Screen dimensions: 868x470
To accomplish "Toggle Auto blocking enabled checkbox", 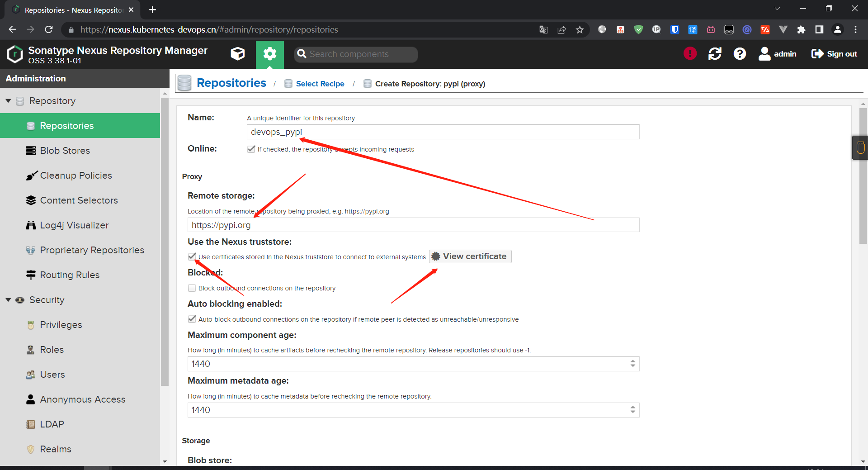I will 192,319.
